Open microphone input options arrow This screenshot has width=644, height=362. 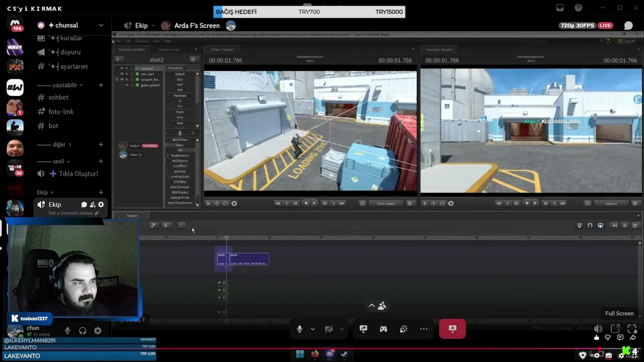[x=313, y=329]
